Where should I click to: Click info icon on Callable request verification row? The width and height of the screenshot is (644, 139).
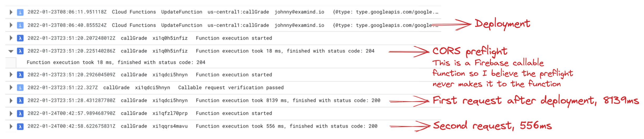[x=20, y=88]
